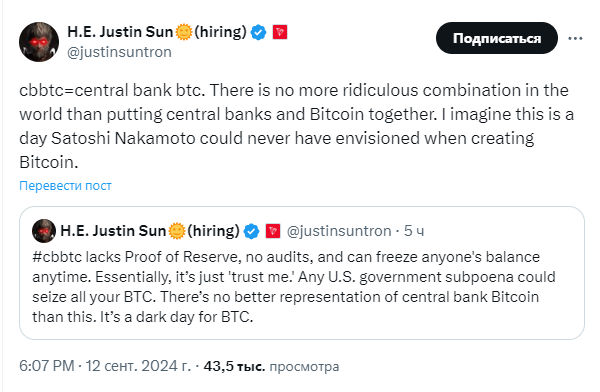Click the 6:07 PM 12 сент. 2024 timestamp
Image resolution: width=600 pixels, height=392 pixels.
(x=105, y=366)
